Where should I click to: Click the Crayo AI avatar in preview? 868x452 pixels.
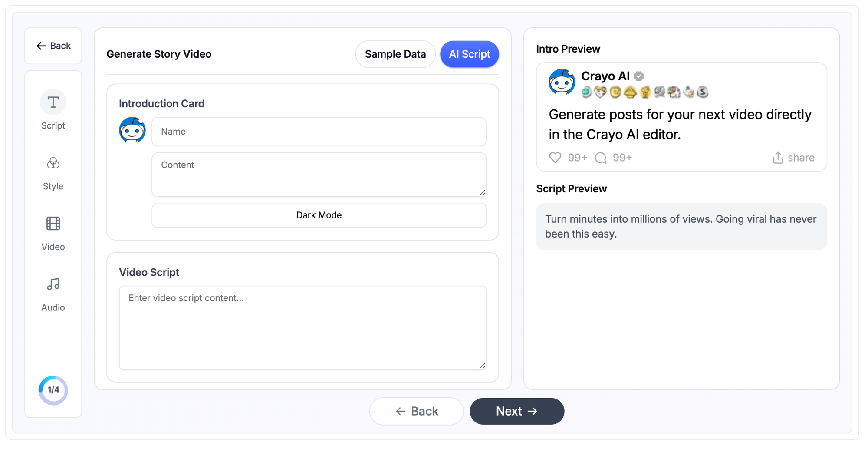(x=562, y=82)
